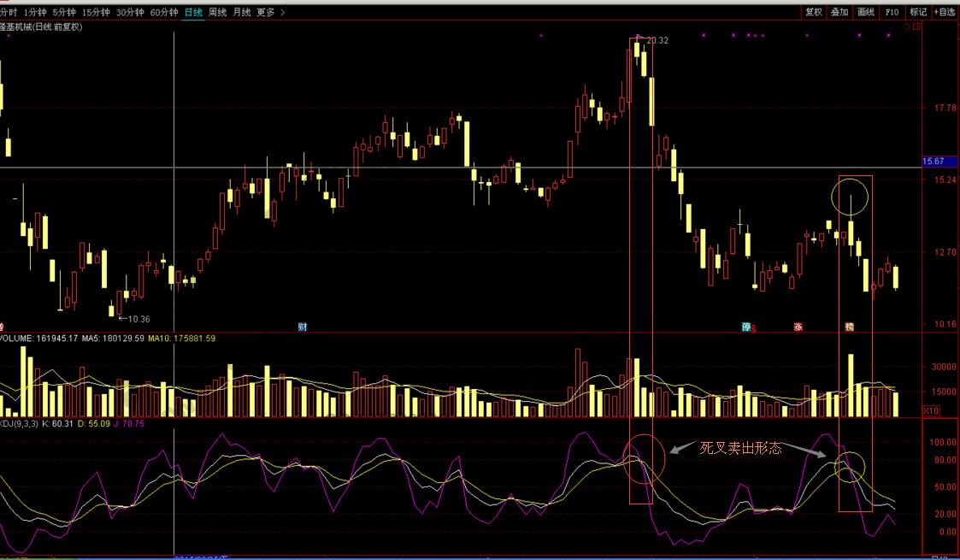Click the +自选 add to watchlist button
This screenshot has height=560, width=960.
945,12
